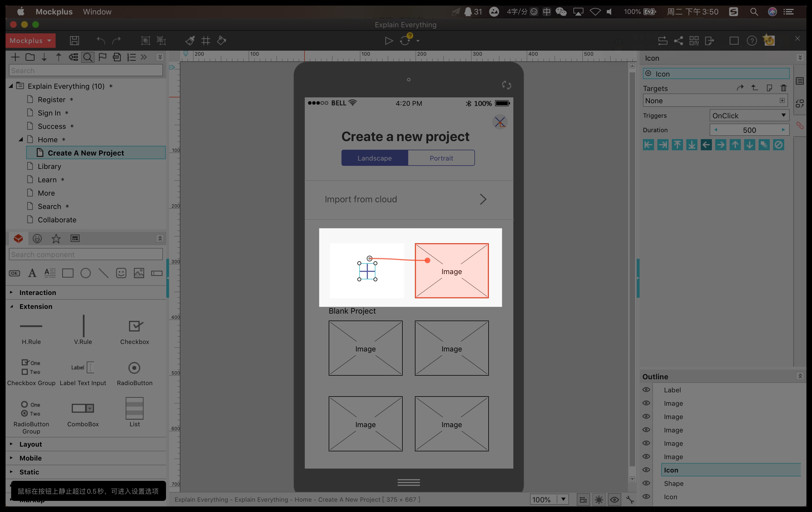Move page down with the down arrow
The width and height of the screenshot is (812, 512).
click(x=44, y=57)
